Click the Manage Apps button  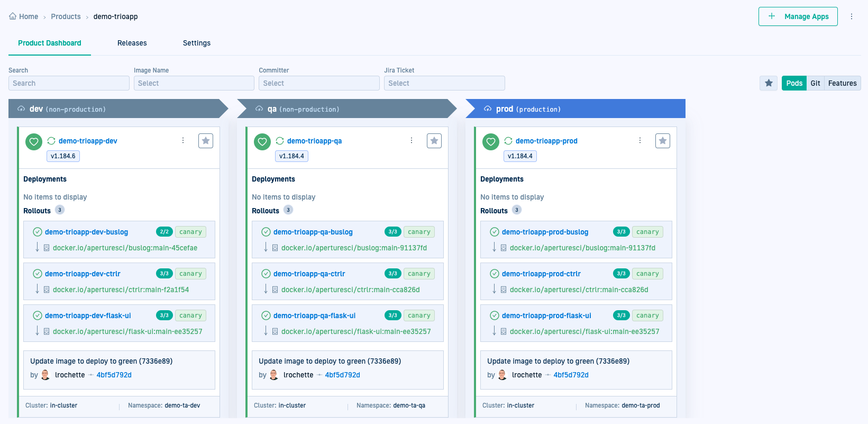click(798, 16)
